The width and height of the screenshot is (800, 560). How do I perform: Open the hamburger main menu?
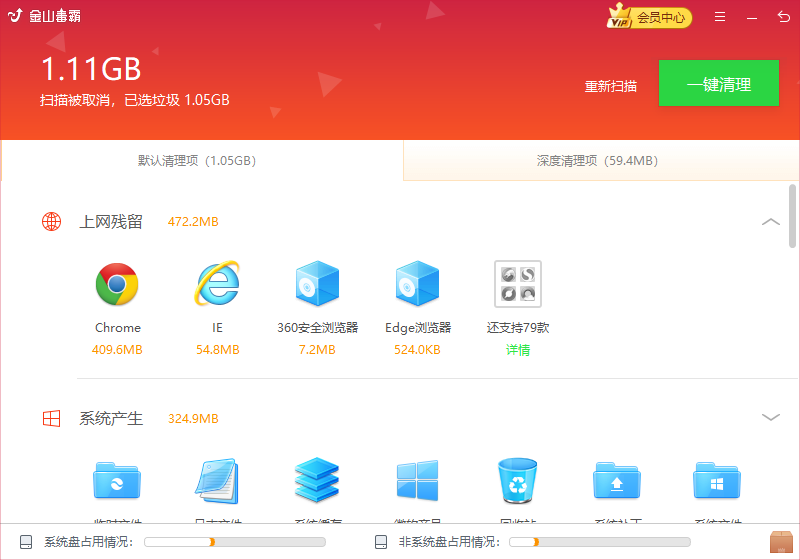[x=720, y=17]
